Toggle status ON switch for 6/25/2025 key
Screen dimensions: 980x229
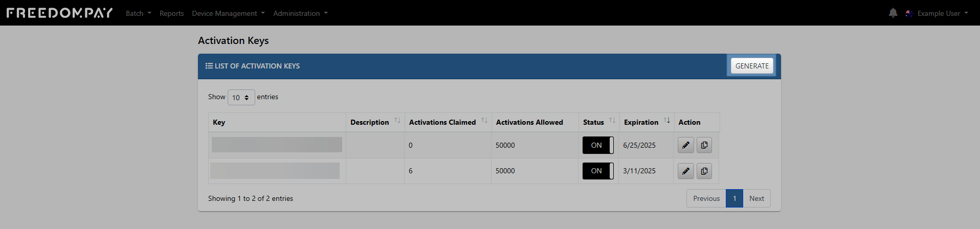coord(598,145)
